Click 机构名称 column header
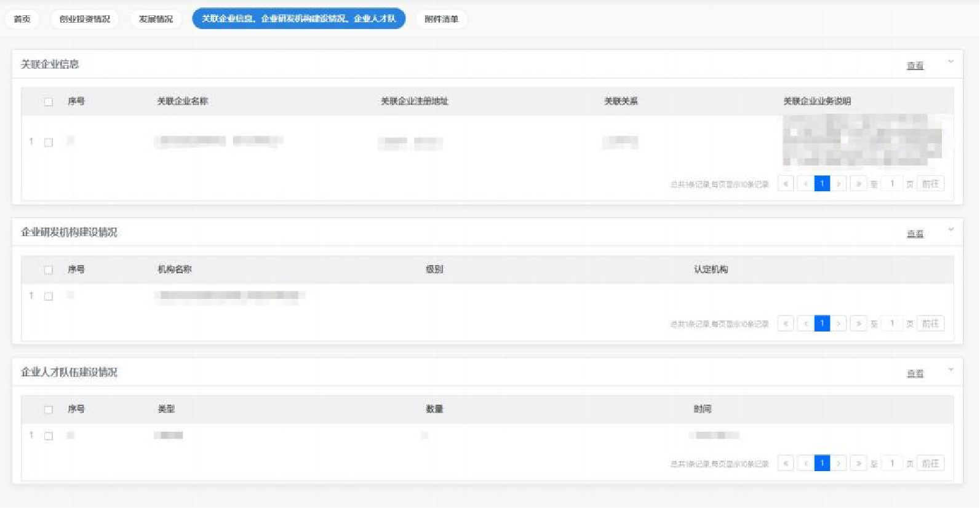This screenshot has width=980, height=508. pos(175,269)
